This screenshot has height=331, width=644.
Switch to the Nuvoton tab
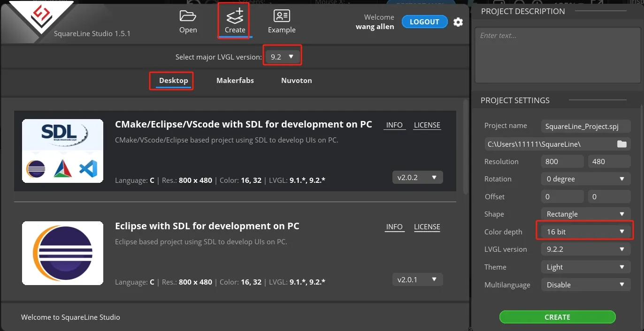(x=297, y=81)
